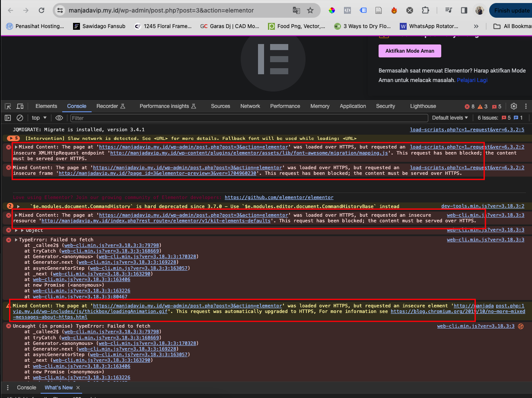Screen dimensions: 532x398
Task: Toggle the console sidebar panel
Action: (8, 118)
